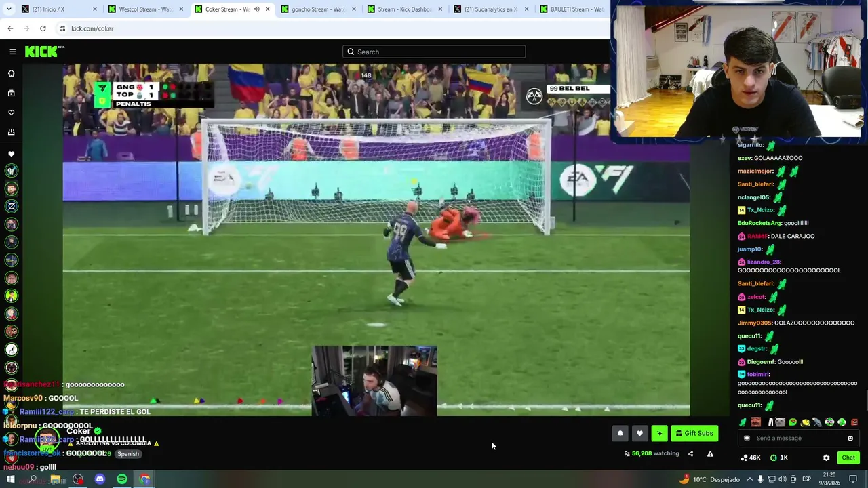Share the stream using share icon

tap(690, 454)
